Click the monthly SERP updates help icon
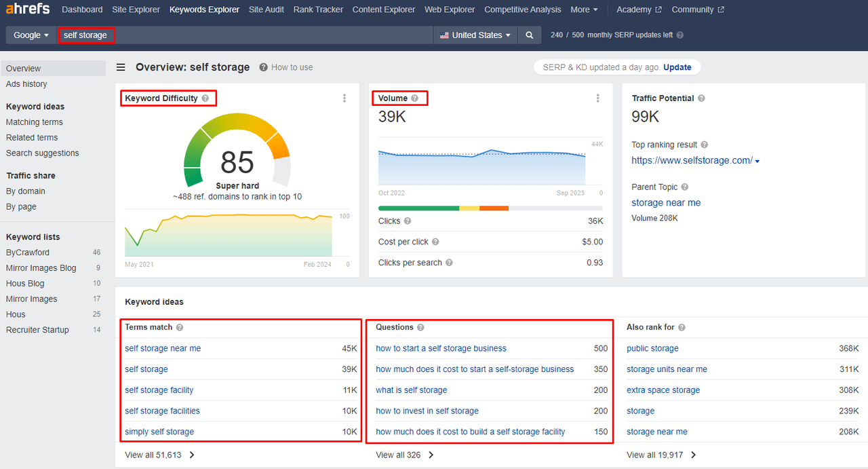Image resolution: width=868 pixels, height=469 pixels. coord(680,35)
